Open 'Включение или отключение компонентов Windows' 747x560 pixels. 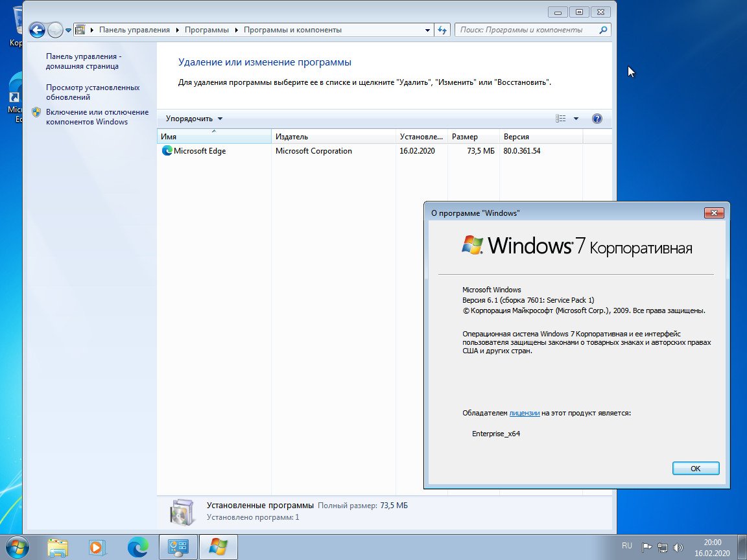click(97, 117)
